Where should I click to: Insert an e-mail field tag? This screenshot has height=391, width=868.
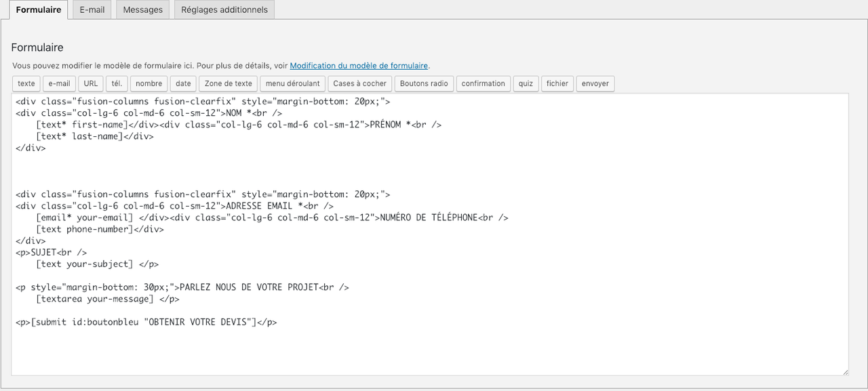coord(60,83)
